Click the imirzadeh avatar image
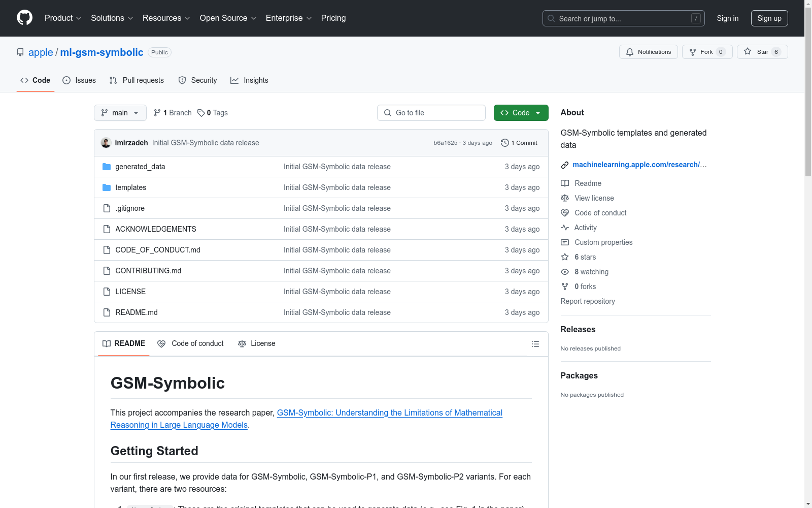Image resolution: width=812 pixels, height=508 pixels. [x=106, y=143]
